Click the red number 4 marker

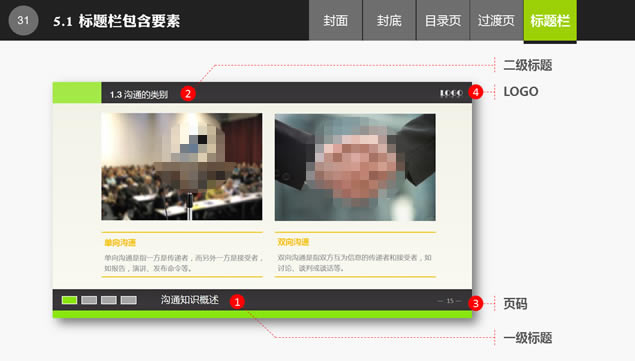click(x=475, y=92)
